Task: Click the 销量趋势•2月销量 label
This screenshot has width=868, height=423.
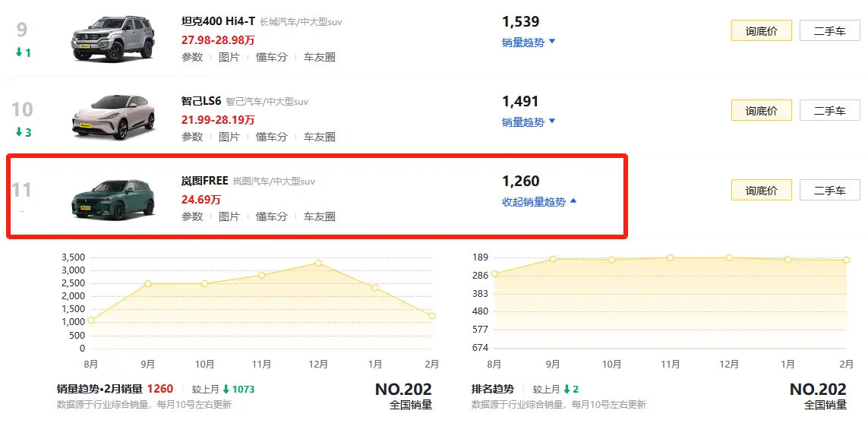Action: coord(99,390)
